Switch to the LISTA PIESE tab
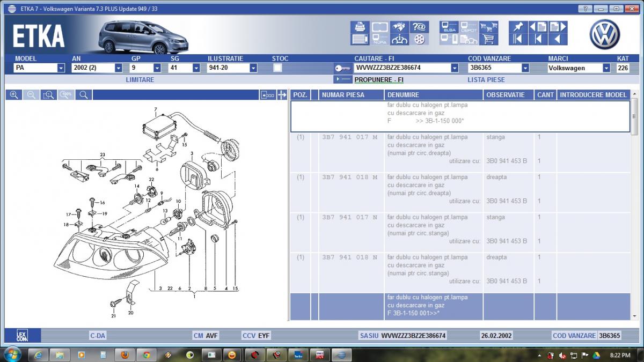The image size is (644, 362). [486, 79]
